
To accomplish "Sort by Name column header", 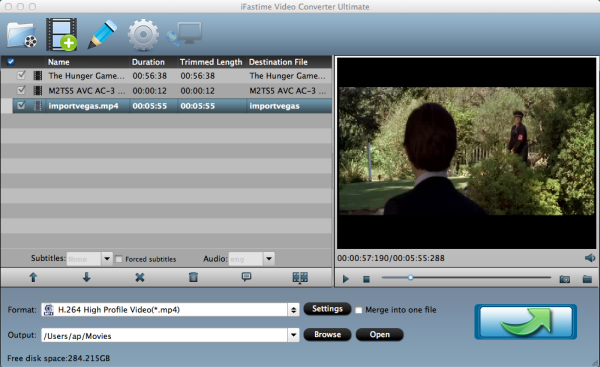I will (x=59, y=62).
